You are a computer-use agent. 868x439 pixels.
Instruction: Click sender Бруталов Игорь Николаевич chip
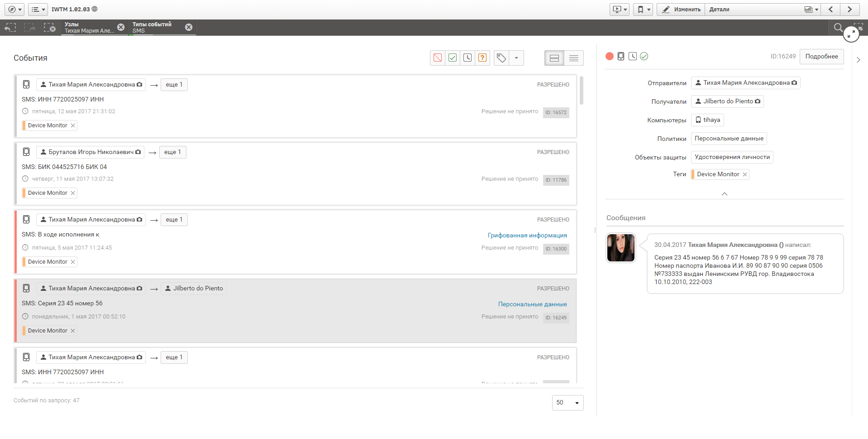pyautogui.click(x=90, y=152)
